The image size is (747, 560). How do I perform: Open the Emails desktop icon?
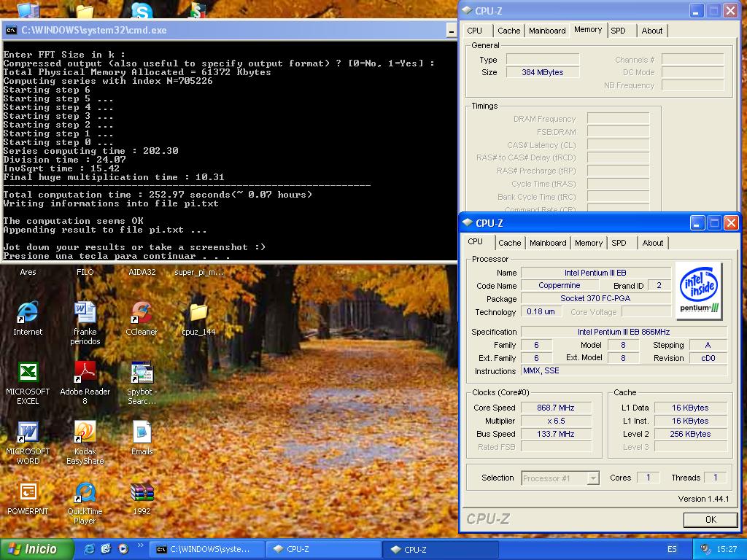click(142, 432)
